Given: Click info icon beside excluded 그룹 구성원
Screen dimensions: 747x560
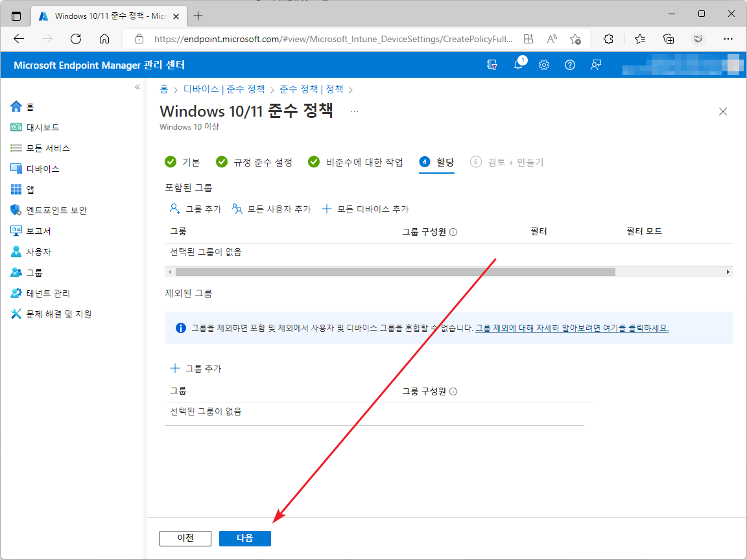Looking at the screenshot, I should click(453, 391).
